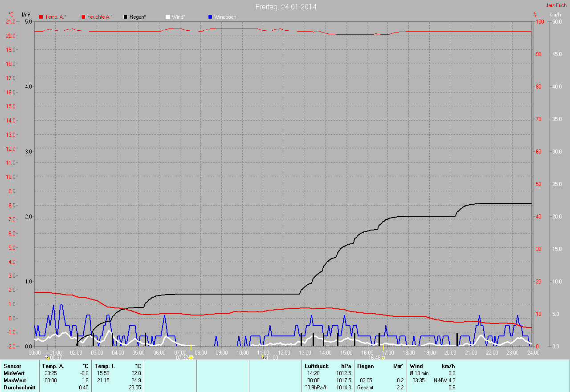Select the Temp. A. column header

tap(53, 366)
